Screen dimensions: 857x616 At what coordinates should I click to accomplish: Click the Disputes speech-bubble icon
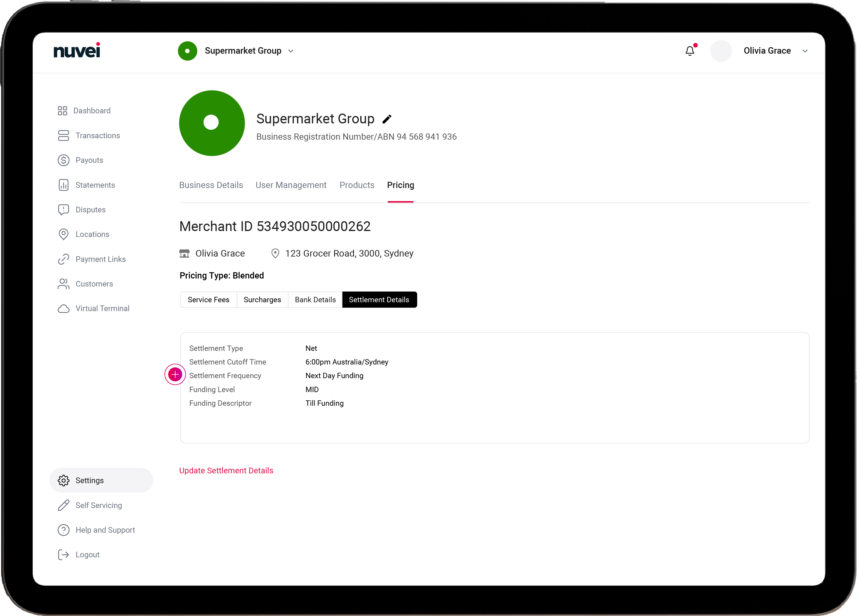click(x=64, y=210)
